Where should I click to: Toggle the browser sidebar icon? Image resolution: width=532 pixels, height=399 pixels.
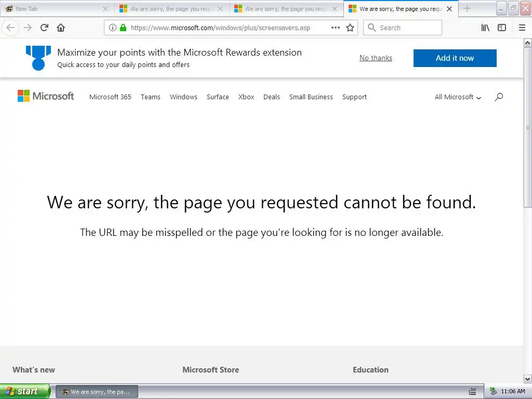[x=502, y=28]
